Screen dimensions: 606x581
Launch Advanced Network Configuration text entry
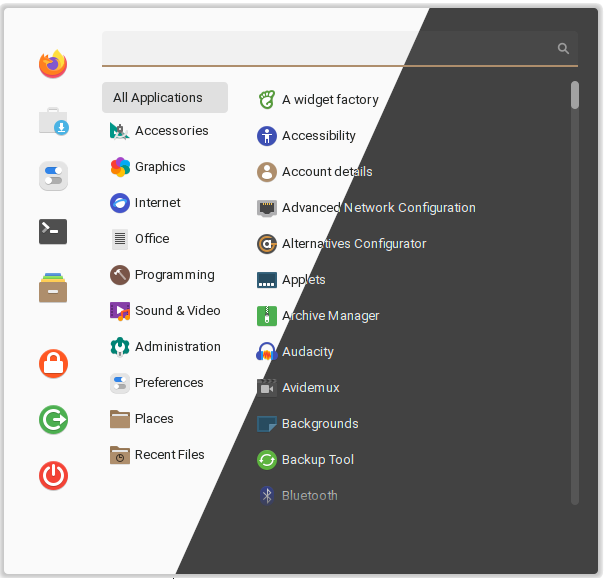pos(379,208)
